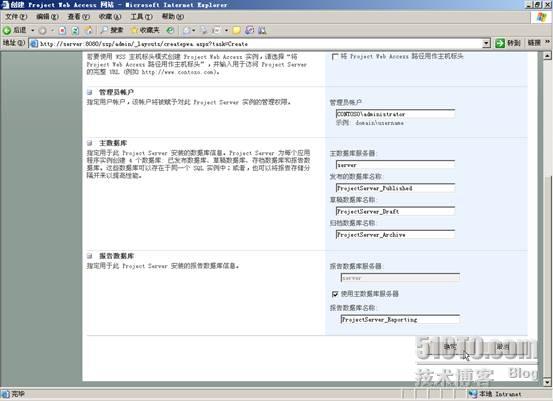Click the ProjectServer_Reporting database name field
Screen dimensions: 553x401
pos(400,319)
